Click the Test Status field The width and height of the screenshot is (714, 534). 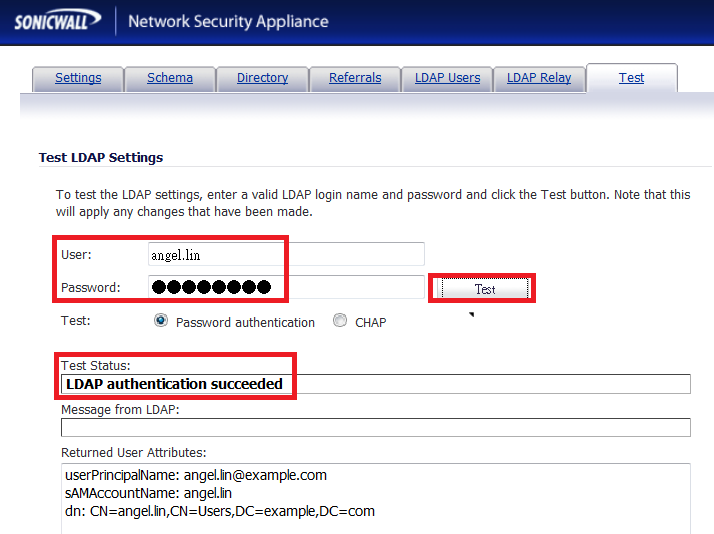click(x=375, y=384)
